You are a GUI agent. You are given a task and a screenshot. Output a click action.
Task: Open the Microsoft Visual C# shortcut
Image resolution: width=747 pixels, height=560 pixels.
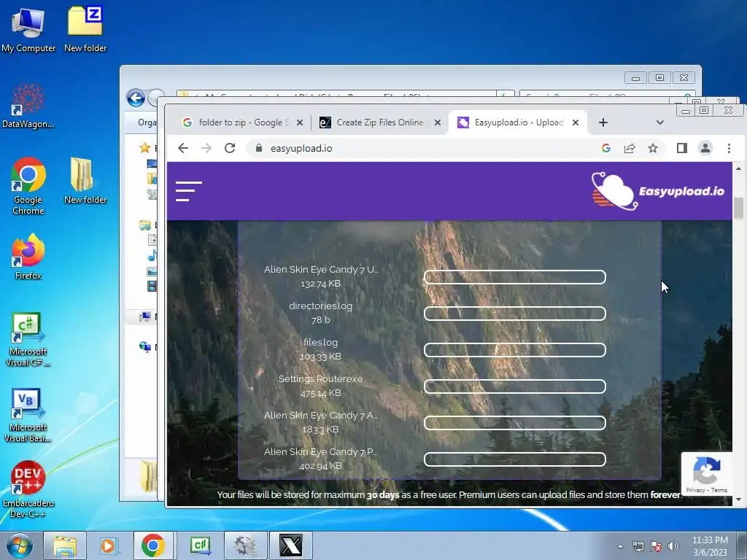[28, 340]
